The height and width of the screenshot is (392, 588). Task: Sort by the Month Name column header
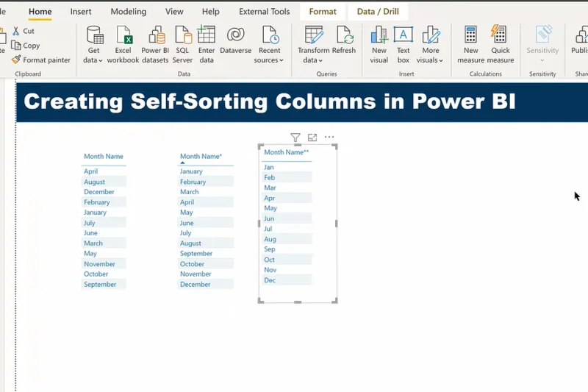click(104, 157)
